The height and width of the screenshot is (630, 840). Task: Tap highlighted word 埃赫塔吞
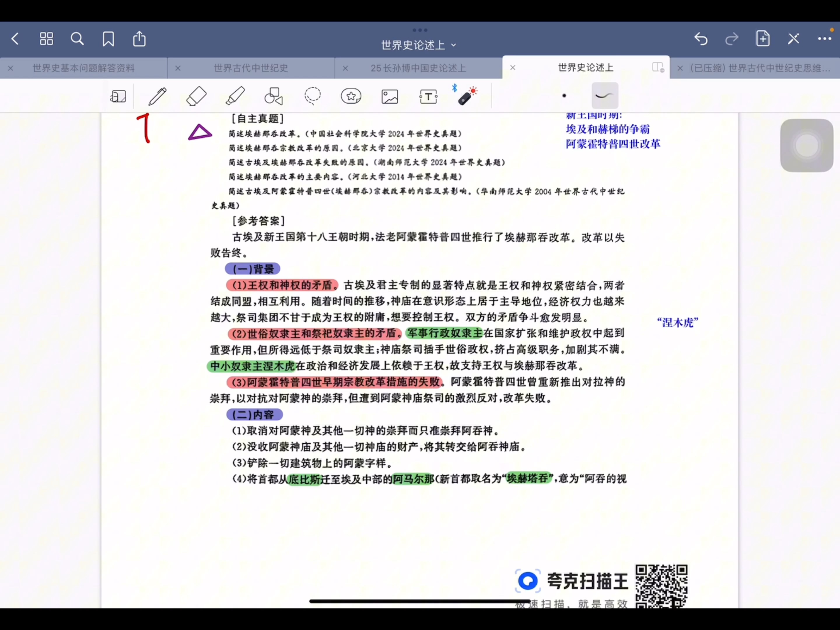click(528, 477)
